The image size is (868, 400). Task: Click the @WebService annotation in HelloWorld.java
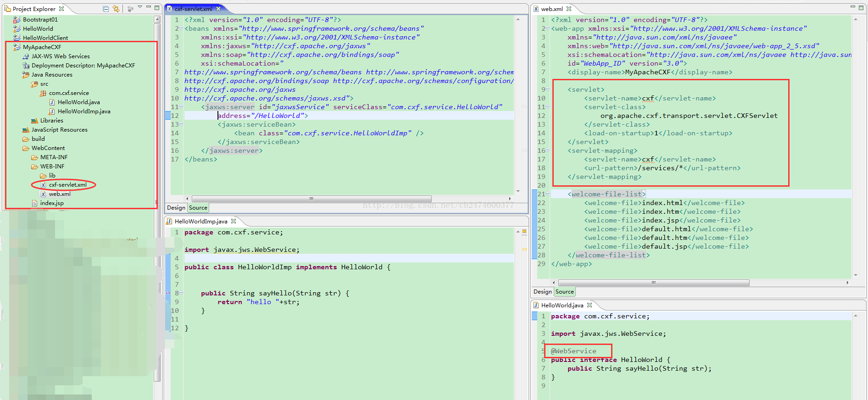pos(573,351)
